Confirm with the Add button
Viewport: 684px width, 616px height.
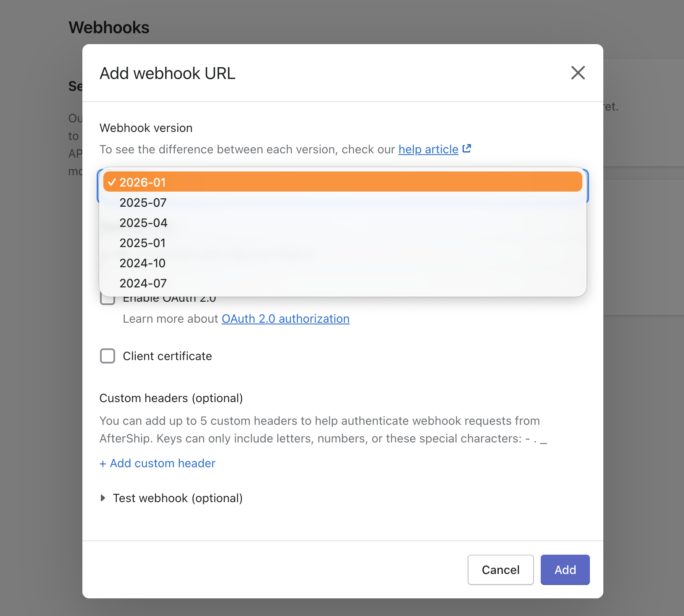565,570
